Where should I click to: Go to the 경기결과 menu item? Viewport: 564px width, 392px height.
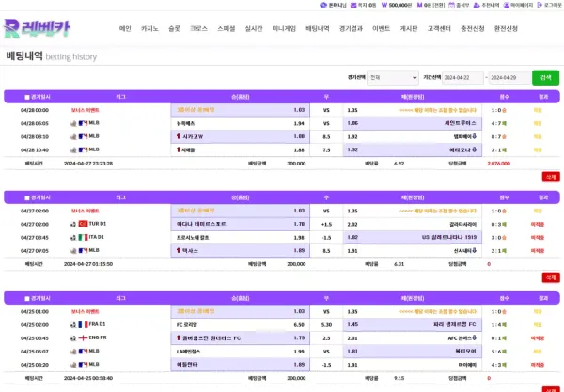click(x=351, y=29)
